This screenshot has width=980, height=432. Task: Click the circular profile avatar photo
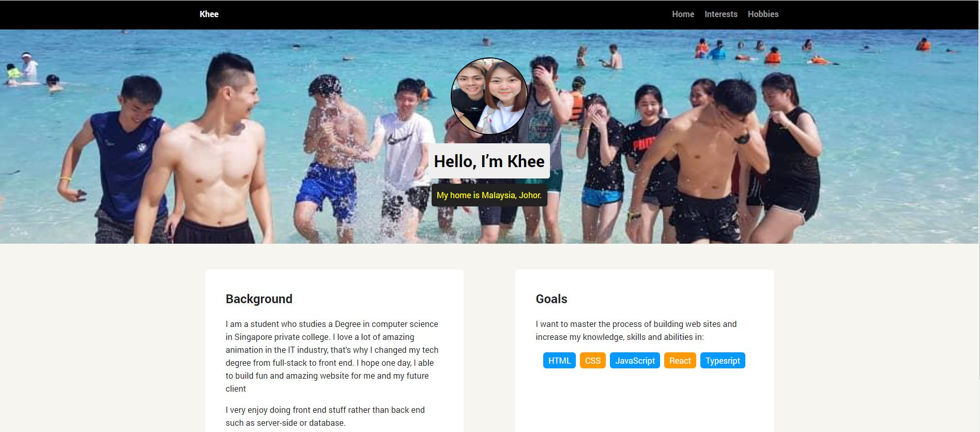click(x=489, y=96)
